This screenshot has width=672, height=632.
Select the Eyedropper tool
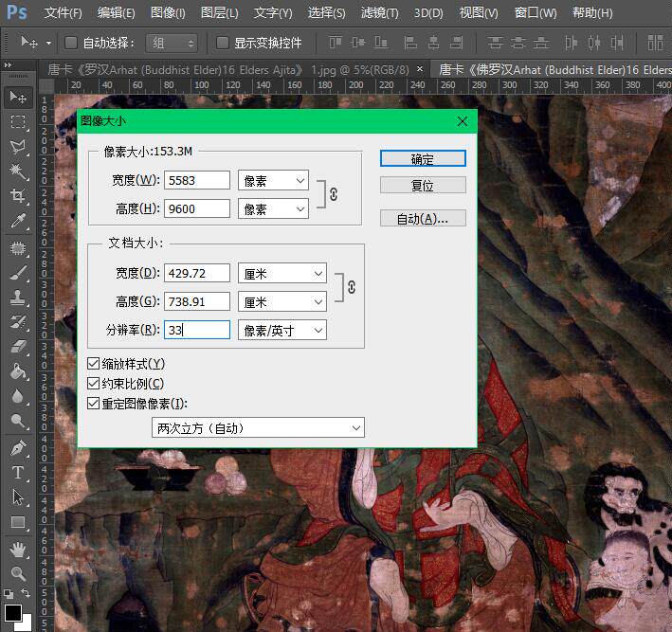tap(18, 221)
